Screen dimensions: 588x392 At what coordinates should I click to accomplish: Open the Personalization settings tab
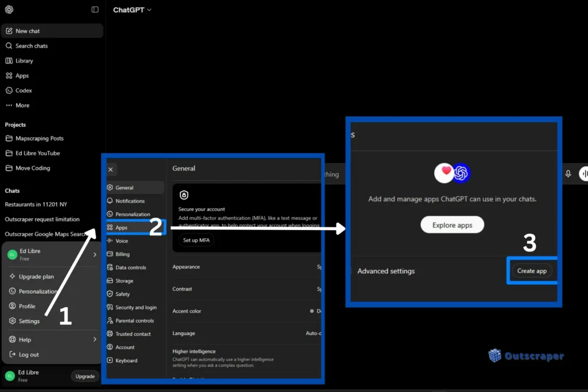coord(135,214)
